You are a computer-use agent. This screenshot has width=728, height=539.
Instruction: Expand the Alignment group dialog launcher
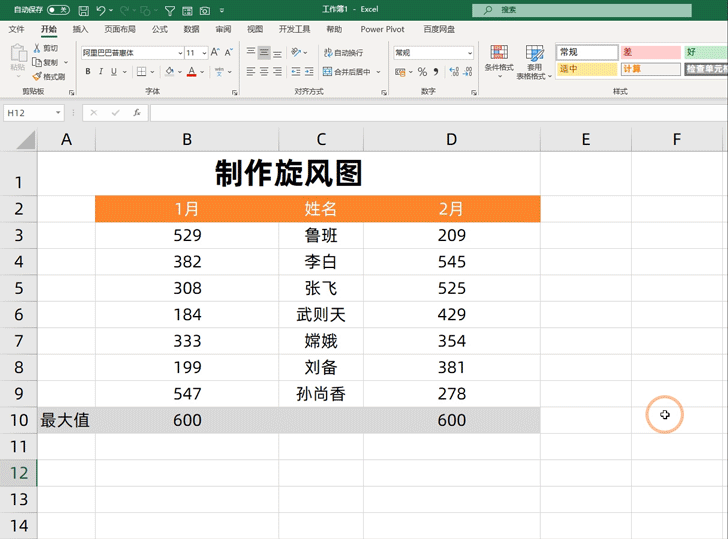click(x=384, y=93)
